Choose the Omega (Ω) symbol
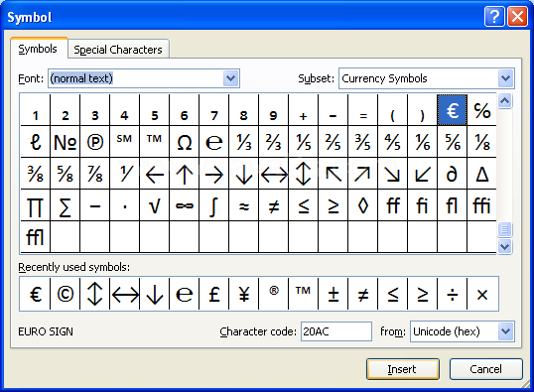The image size is (534, 392). [x=185, y=142]
